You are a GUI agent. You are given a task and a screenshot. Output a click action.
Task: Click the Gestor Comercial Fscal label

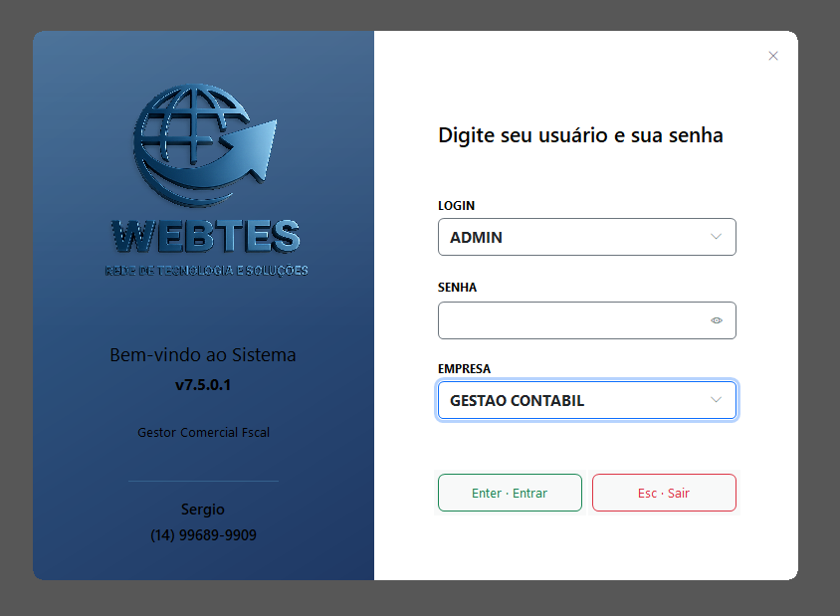click(204, 432)
